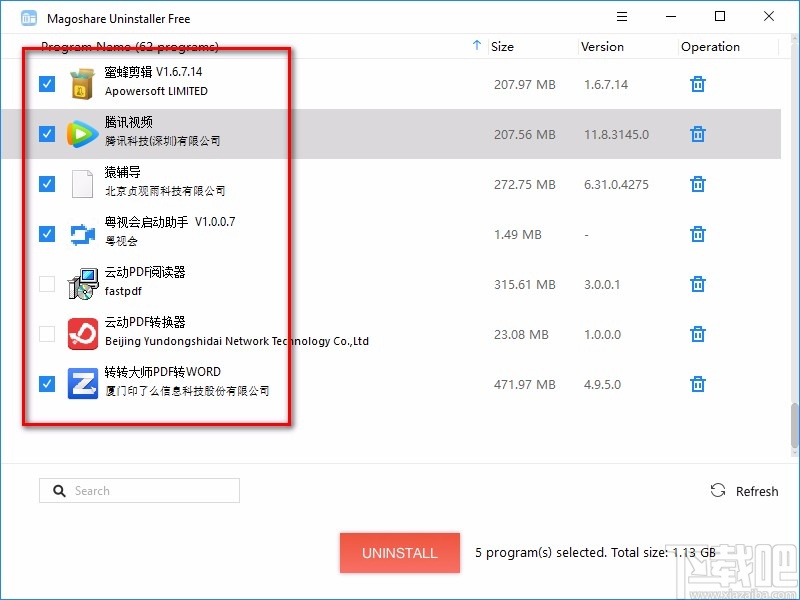Sort list by Size column header
The height and width of the screenshot is (600, 800).
tap(502, 46)
